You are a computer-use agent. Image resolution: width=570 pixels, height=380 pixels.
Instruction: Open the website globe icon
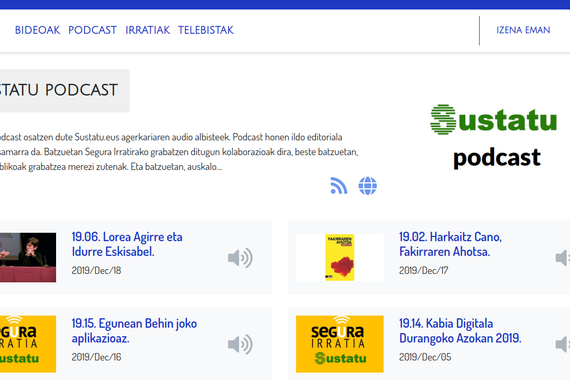click(x=368, y=186)
